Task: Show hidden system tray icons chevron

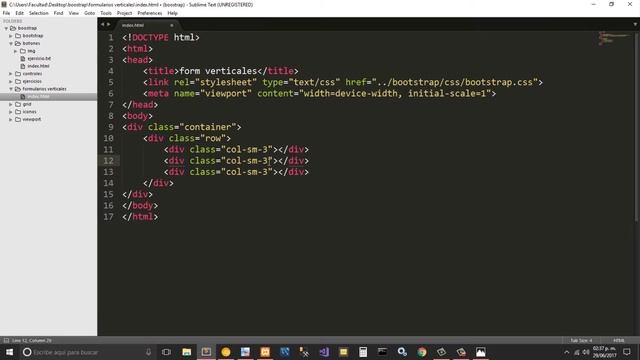Action: (x=567, y=352)
